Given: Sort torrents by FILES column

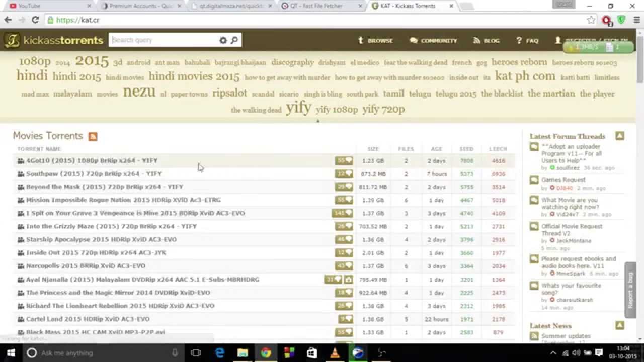Looking at the screenshot, I should click(x=406, y=149).
